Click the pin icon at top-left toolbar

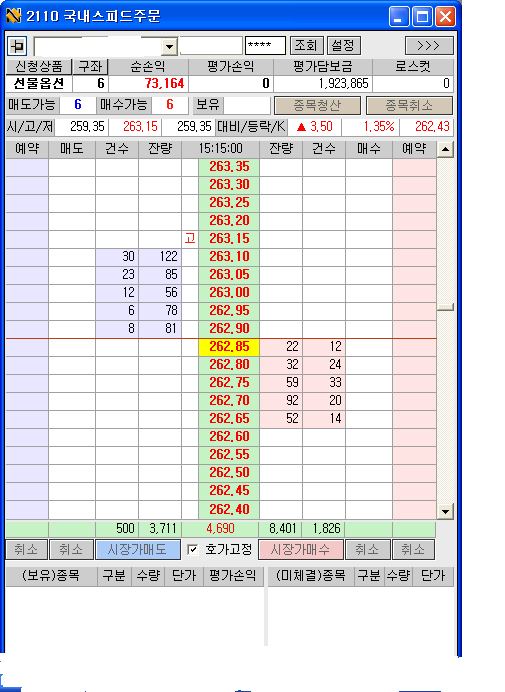(x=17, y=45)
